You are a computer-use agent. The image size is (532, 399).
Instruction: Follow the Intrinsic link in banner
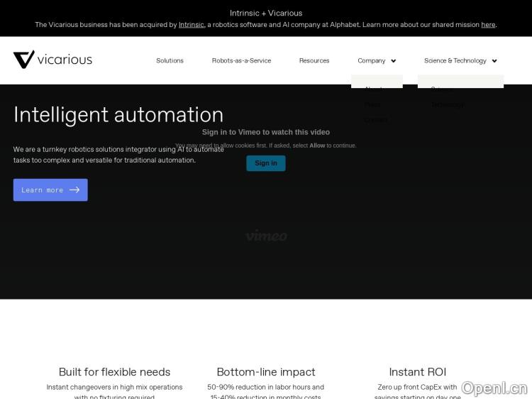point(192,25)
